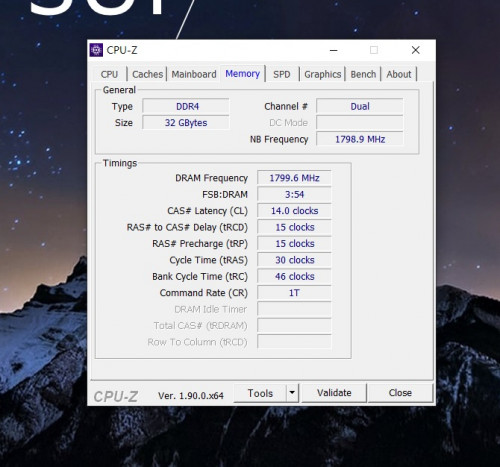The image size is (500, 467).
Task: Switch to the SPD tab
Action: [282, 74]
